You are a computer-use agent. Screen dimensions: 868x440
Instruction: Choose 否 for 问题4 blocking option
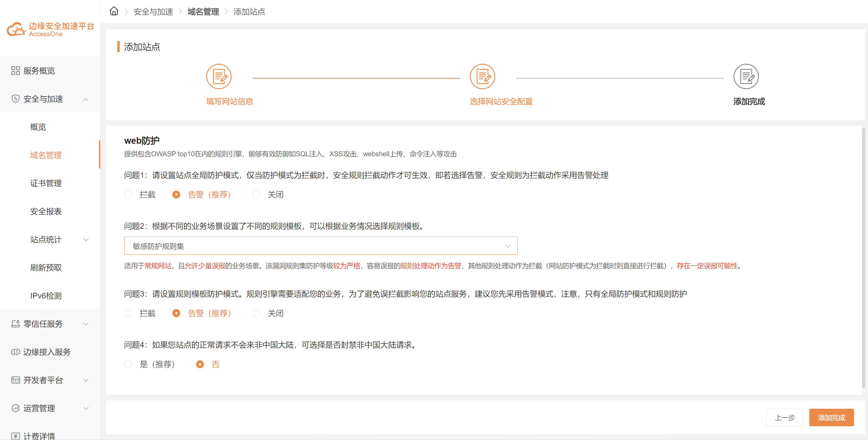click(200, 364)
